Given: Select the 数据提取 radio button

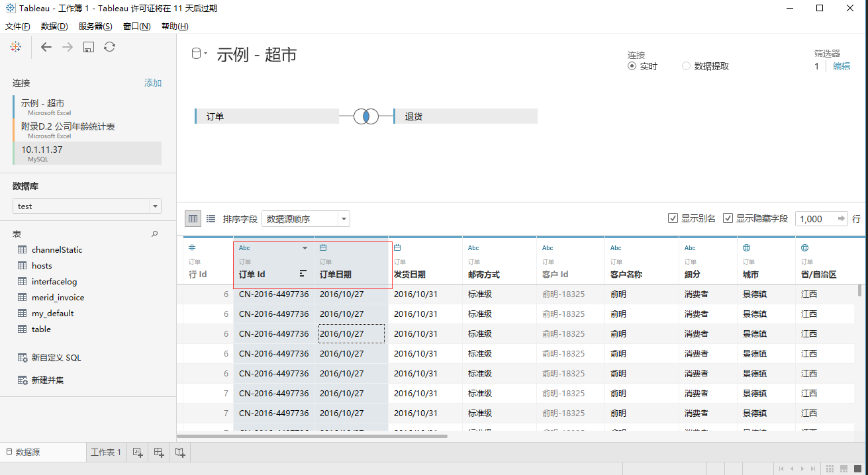Looking at the screenshot, I should (x=686, y=66).
